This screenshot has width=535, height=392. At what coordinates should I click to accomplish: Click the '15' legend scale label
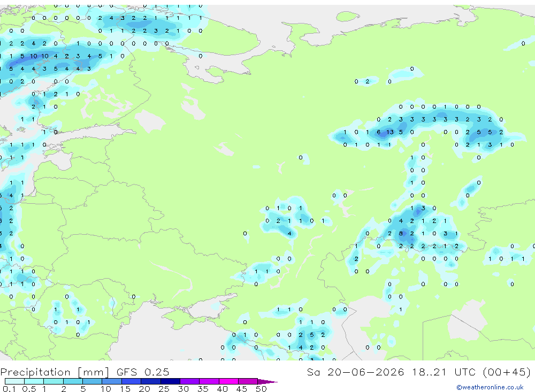[125, 389]
